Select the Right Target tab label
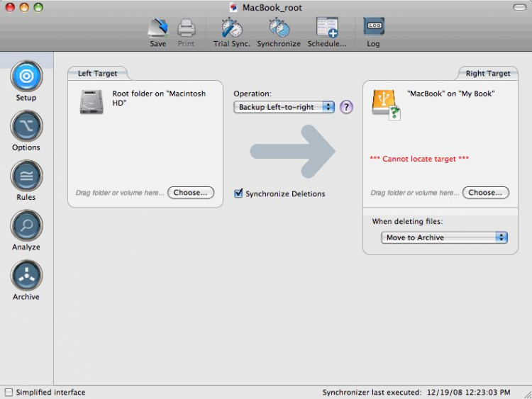Image resolution: width=532 pixels, height=399 pixels. (x=488, y=73)
